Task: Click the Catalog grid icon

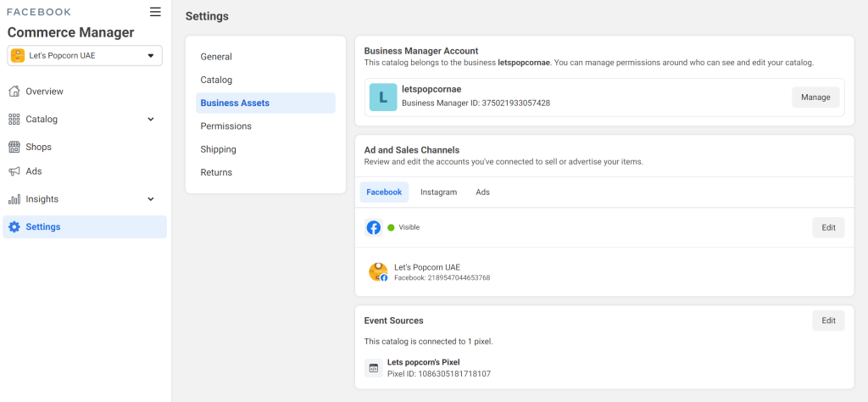Action: tap(14, 119)
